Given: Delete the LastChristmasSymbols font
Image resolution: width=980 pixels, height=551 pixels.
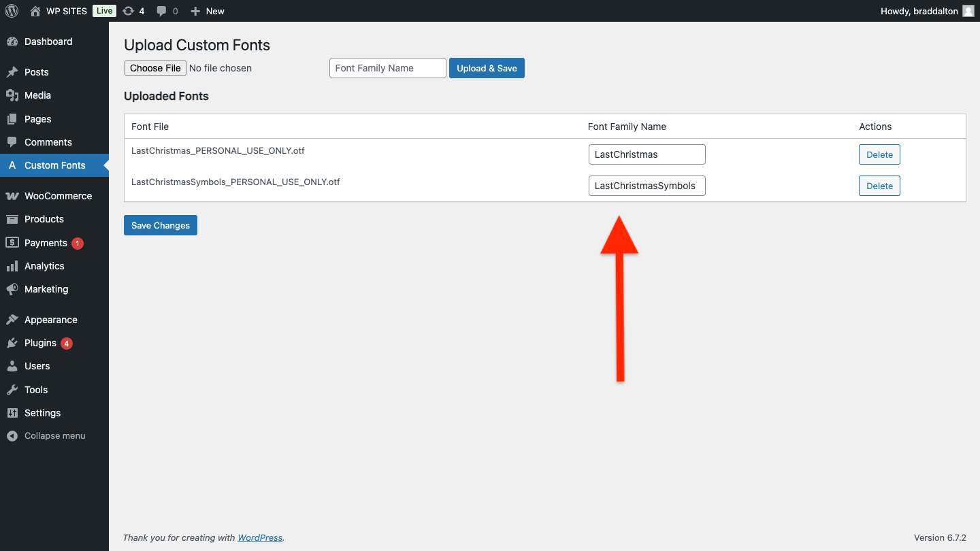Looking at the screenshot, I should click(879, 185).
